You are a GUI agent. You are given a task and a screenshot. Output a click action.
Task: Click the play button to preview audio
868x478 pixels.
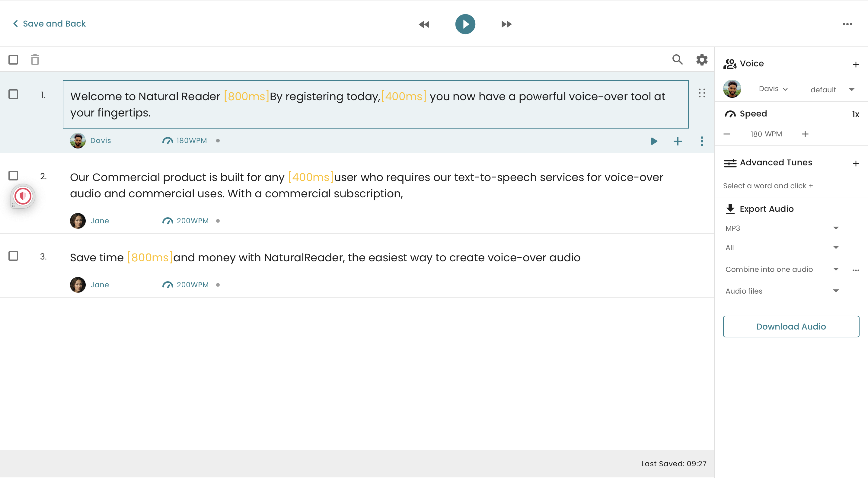click(x=465, y=24)
